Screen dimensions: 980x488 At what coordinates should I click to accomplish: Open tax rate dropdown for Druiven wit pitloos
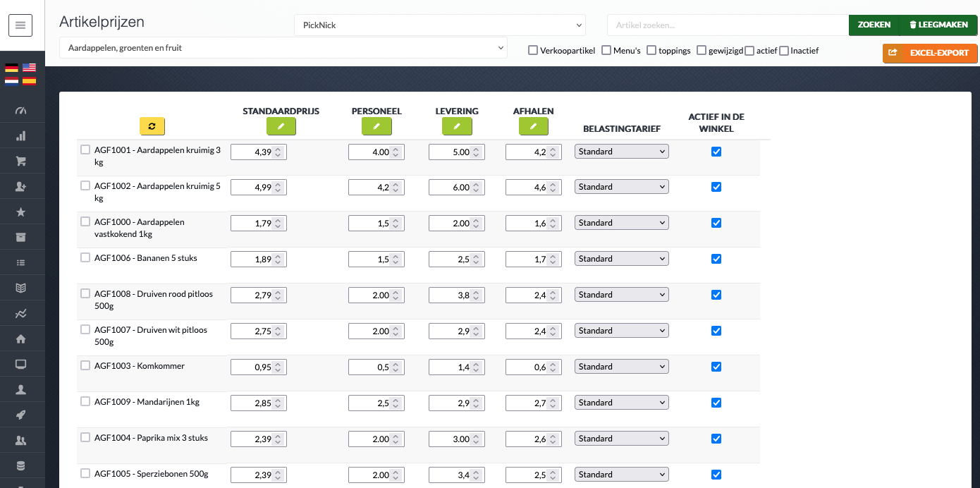(622, 331)
